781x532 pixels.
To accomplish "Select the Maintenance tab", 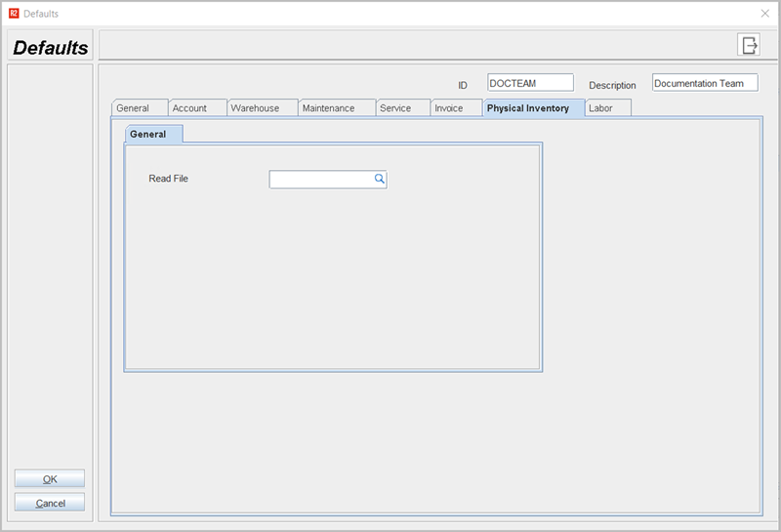I will tap(336, 108).
